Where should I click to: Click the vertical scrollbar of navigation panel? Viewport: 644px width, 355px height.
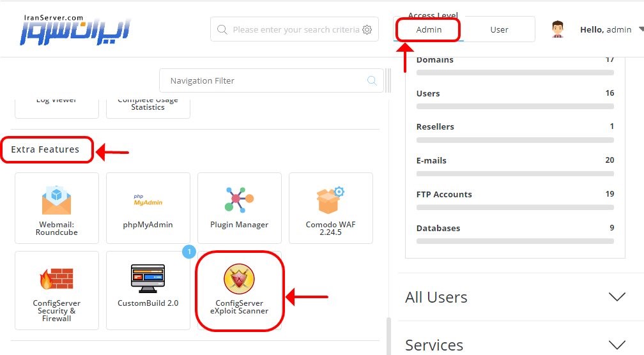[x=388, y=336]
